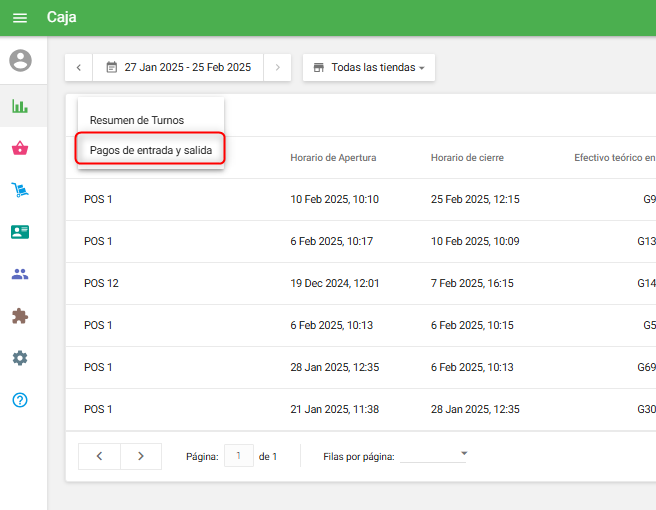The height and width of the screenshot is (510, 656).
Task: Open the integrations puzzle piece icon
Action: tap(20, 316)
